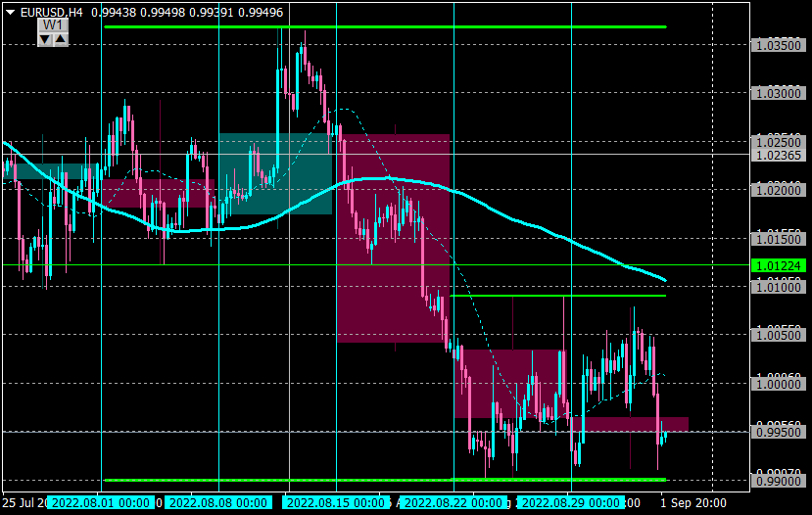Click the 1 Sep 20:00 time label
Image resolution: width=812 pixels, height=515 pixels.
tap(693, 502)
